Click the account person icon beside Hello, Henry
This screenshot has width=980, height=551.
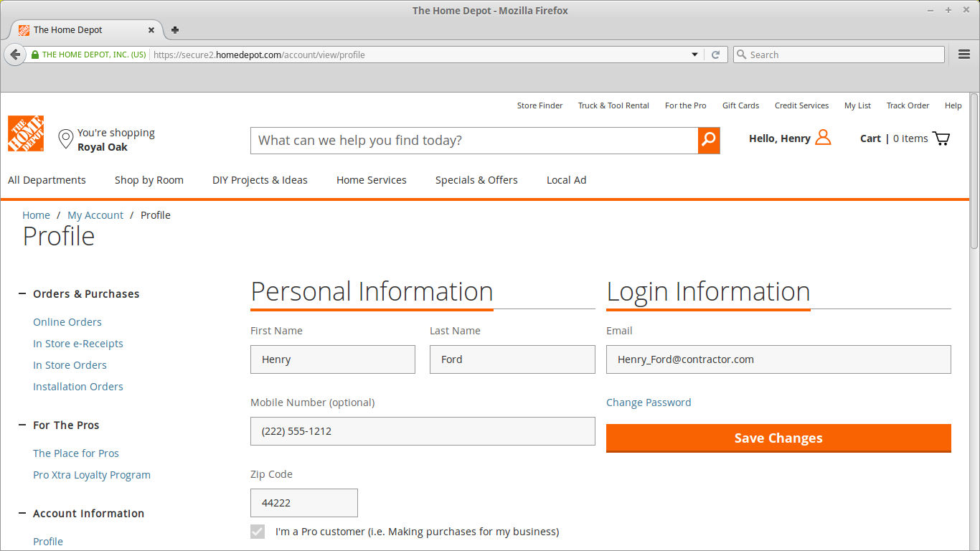(x=824, y=137)
